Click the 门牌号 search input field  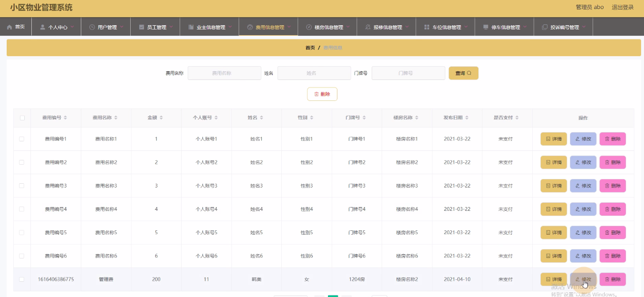[408, 73]
